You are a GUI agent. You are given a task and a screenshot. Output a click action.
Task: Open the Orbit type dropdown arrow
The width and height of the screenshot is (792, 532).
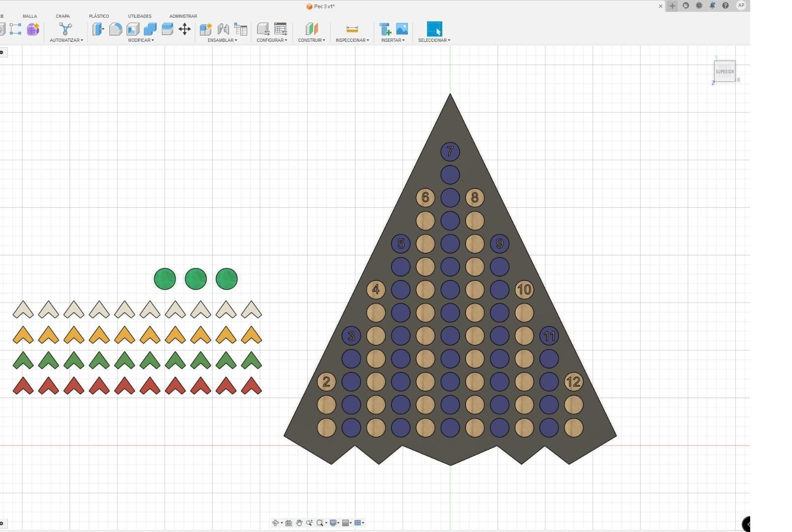(x=282, y=523)
